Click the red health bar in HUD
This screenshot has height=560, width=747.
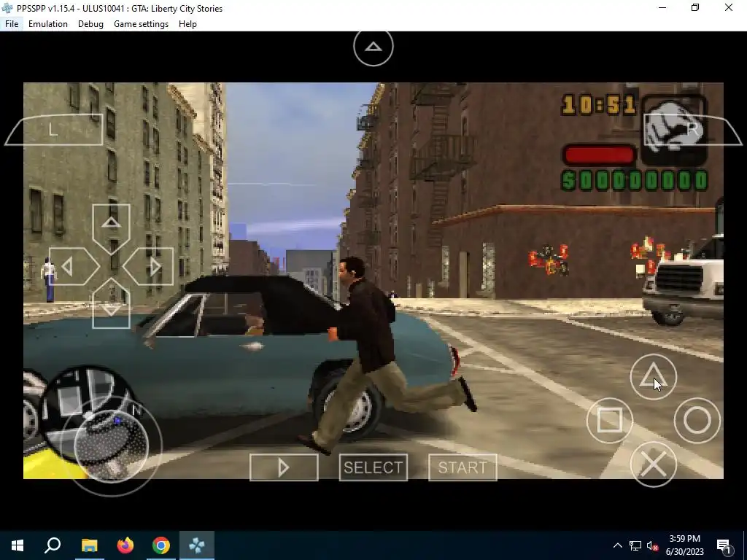point(599,155)
